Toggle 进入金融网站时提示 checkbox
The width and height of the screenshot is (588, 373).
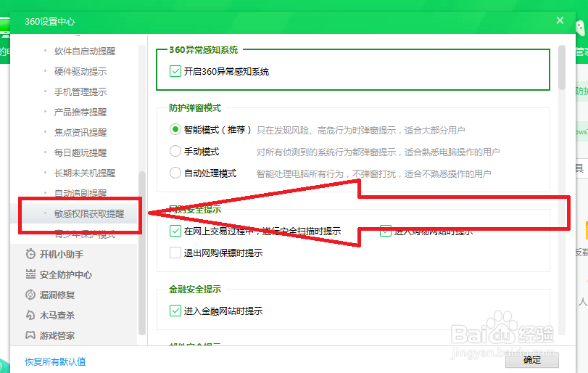175,311
